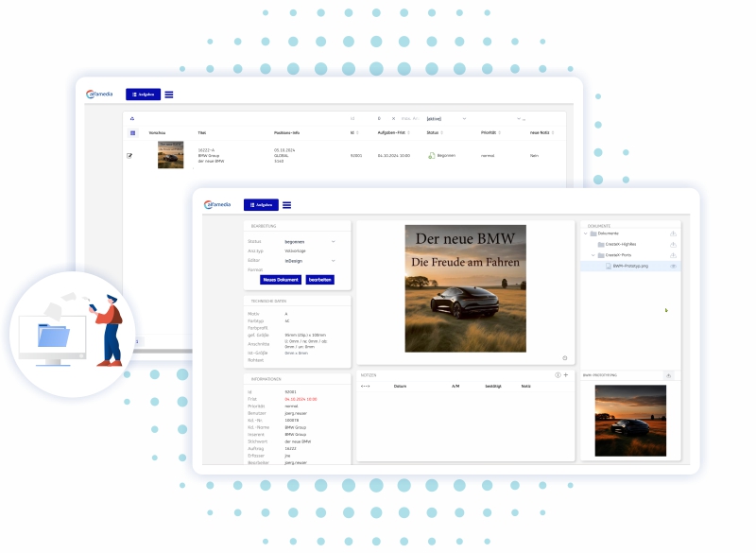Viewport: 756px width, 553px height.
Task: Click the info icon in Notizen panel
Action: [x=558, y=375]
